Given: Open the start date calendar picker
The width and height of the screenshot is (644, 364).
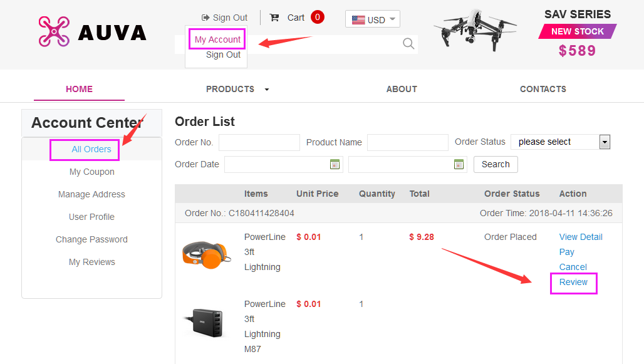Looking at the screenshot, I should [x=335, y=164].
